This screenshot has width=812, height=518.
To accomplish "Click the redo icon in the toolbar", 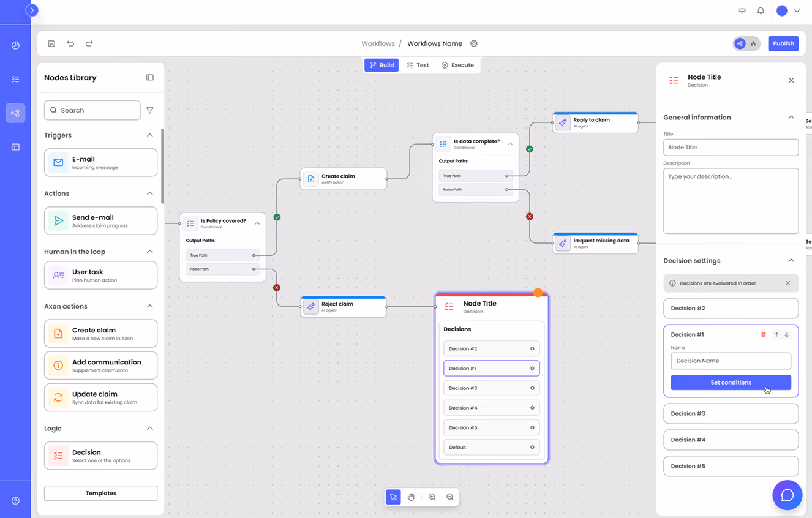I will point(89,43).
